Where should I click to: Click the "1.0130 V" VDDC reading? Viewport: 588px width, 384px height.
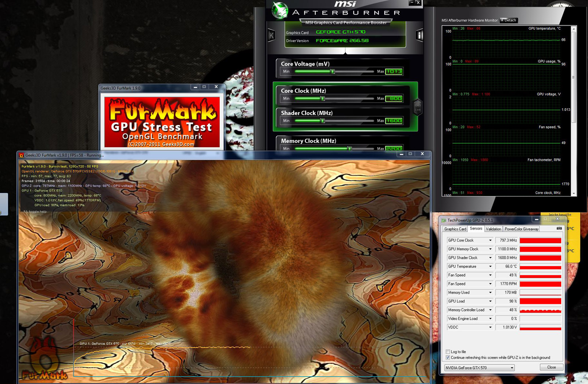(x=510, y=327)
